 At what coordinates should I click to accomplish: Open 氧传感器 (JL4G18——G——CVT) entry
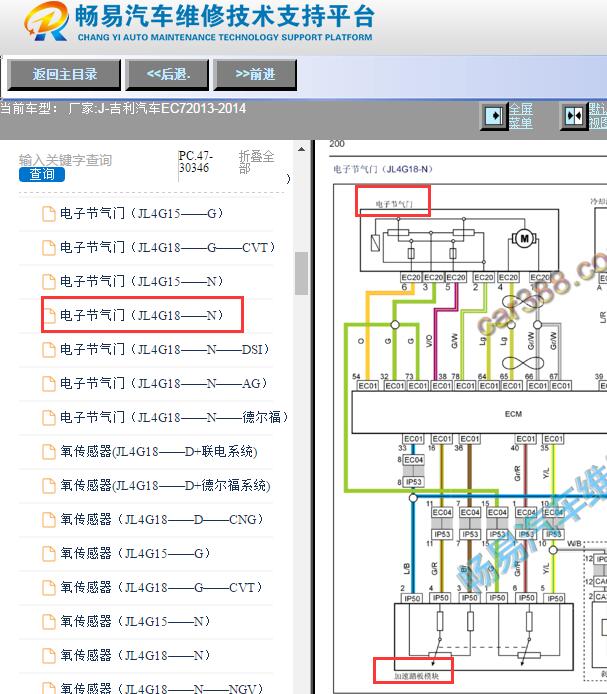click(161, 587)
